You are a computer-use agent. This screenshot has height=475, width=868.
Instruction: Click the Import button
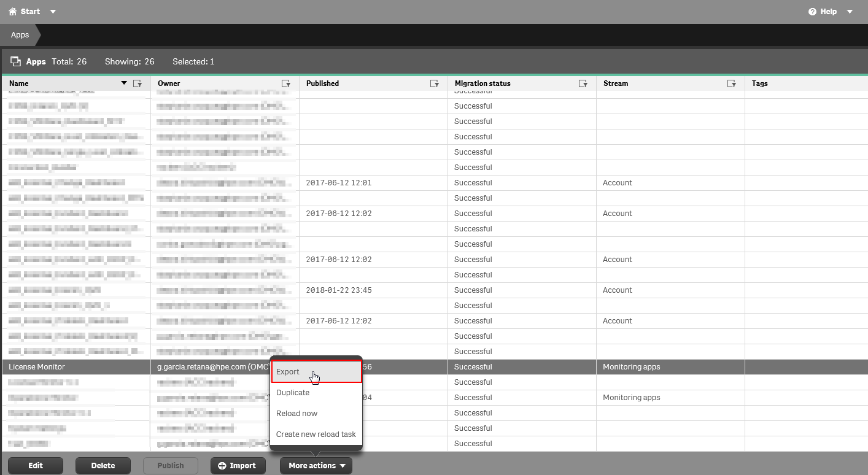coord(238,466)
